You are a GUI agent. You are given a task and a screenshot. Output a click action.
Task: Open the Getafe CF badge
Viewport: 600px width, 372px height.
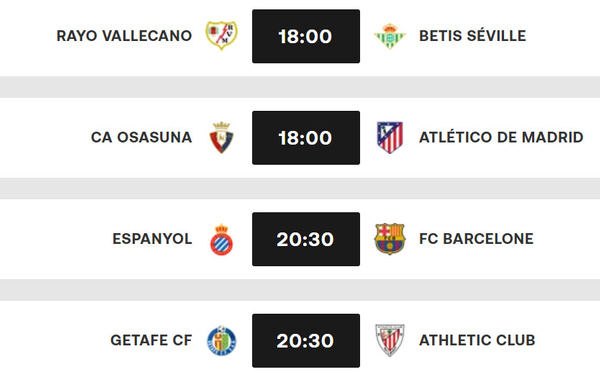222,341
